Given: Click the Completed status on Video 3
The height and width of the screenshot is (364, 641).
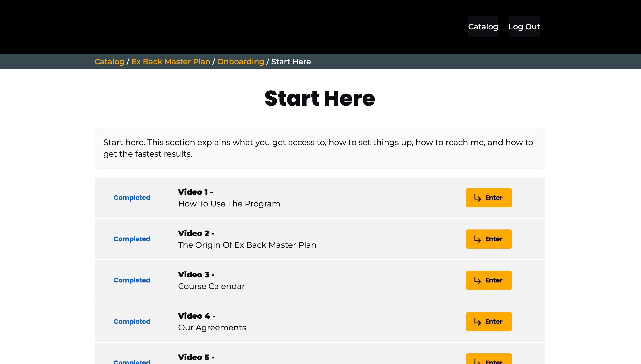Looking at the screenshot, I should 132,280.
